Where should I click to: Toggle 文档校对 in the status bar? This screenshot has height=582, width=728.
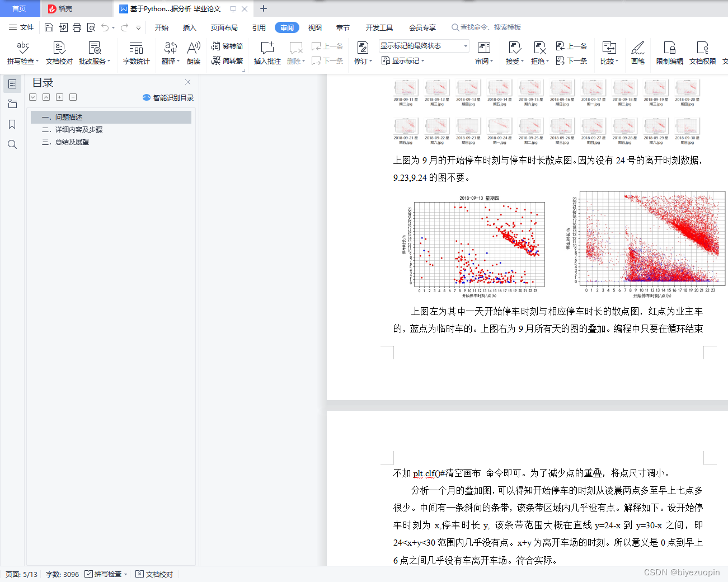point(154,574)
